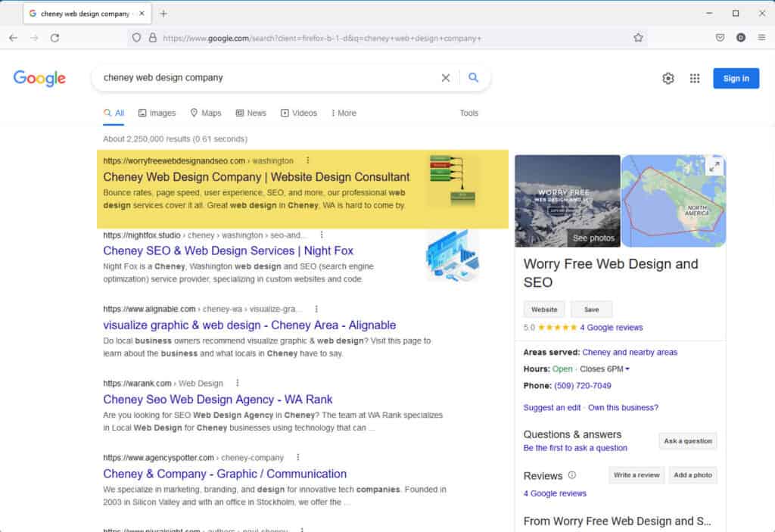Open 4 Google reviews link beside stars
775x532 pixels.
(x=611, y=328)
